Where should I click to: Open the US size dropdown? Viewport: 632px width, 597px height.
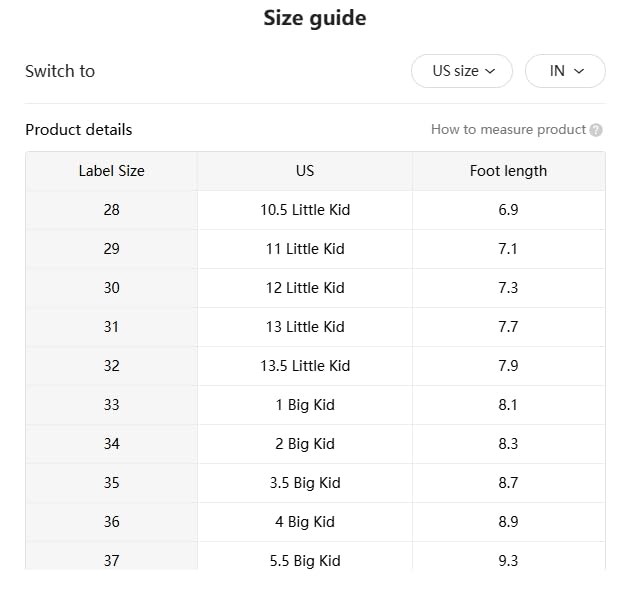click(462, 71)
